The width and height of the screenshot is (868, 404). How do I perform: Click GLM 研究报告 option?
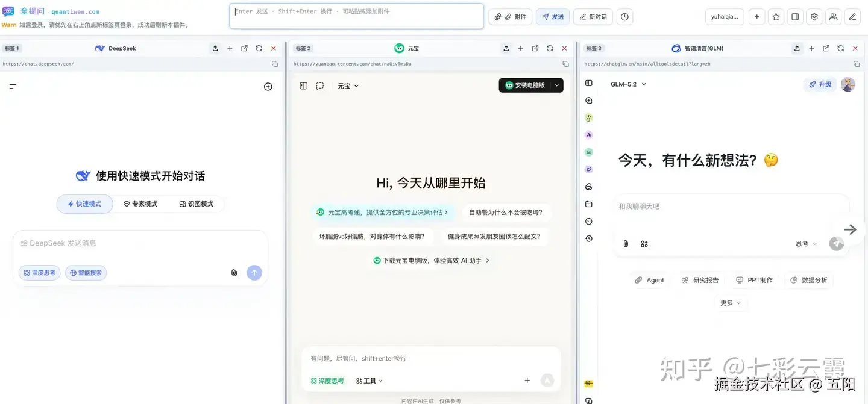click(700, 280)
